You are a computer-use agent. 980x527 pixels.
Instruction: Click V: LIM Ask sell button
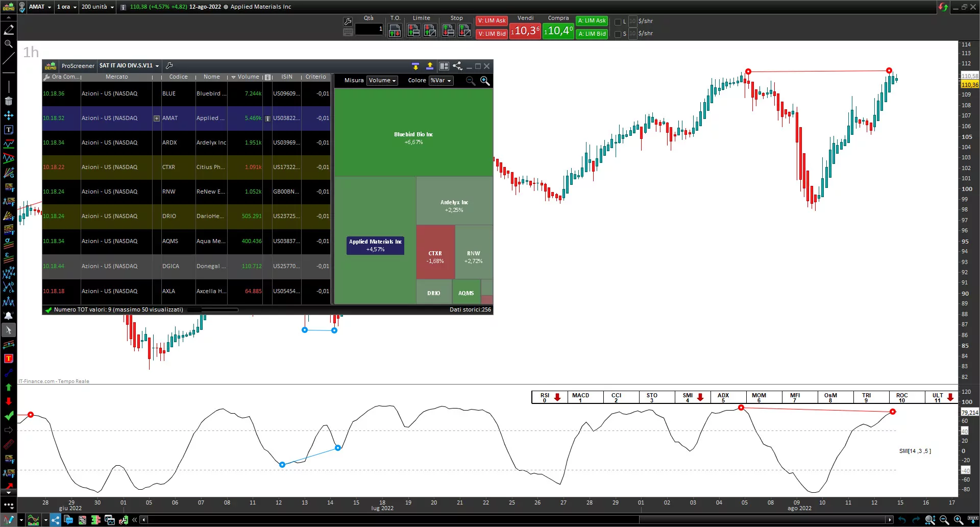click(492, 21)
